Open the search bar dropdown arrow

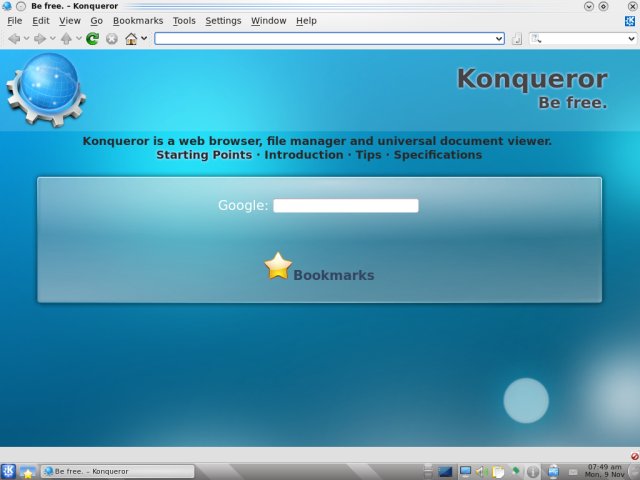[x=631, y=39]
